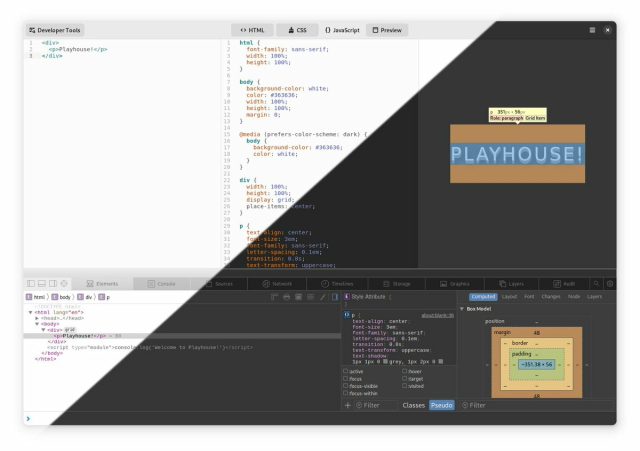Expand the head element tree node
640x451 pixels.
coord(37,318)
